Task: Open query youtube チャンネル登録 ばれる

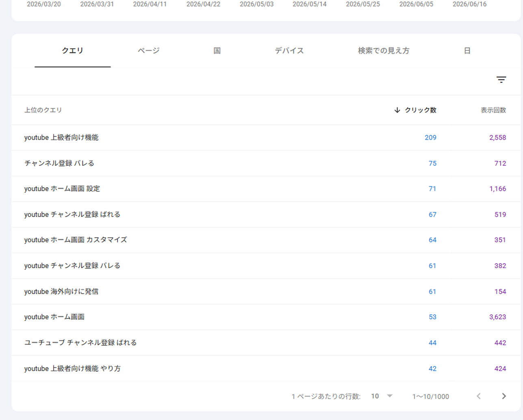Action: coord(72,214)
